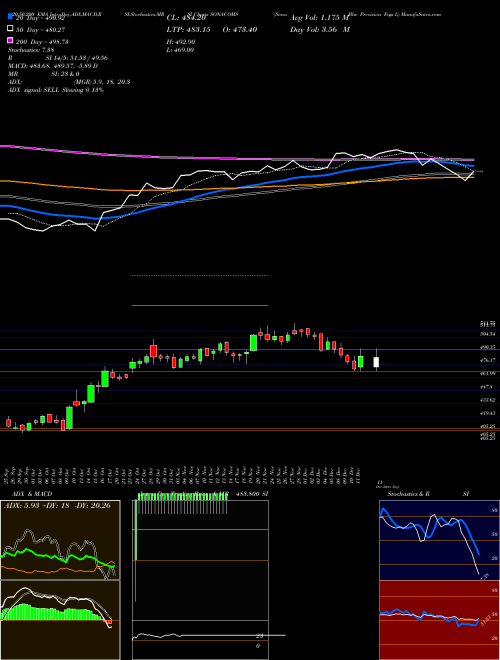Image resolution: width=500 pixels, height=660 pixels.
Task: Click the white 50 Day legend swatch
Action: pyautogui.click(x=10, y=29)
